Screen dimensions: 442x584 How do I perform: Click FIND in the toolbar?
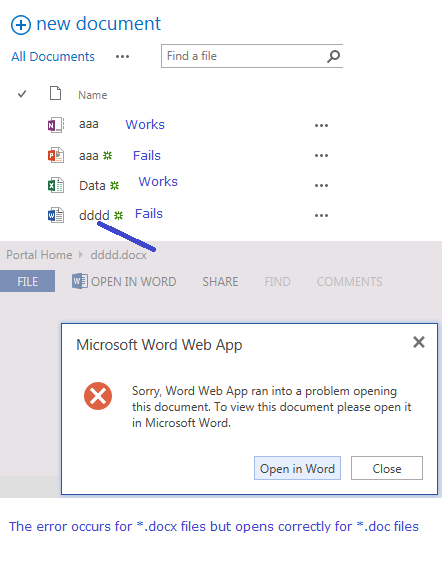pyautogui.click(x=277, y=282)
